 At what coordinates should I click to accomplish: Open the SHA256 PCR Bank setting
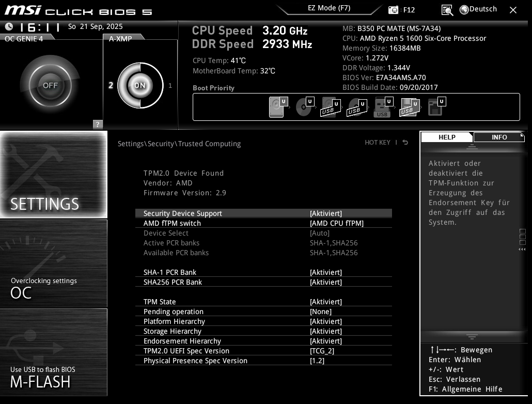263,282
